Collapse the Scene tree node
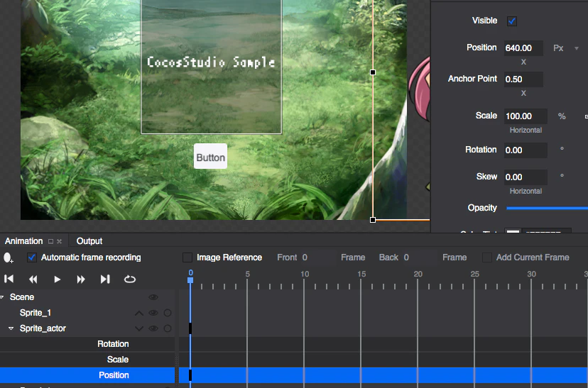588x388 pixels. [x=2, y=297]
